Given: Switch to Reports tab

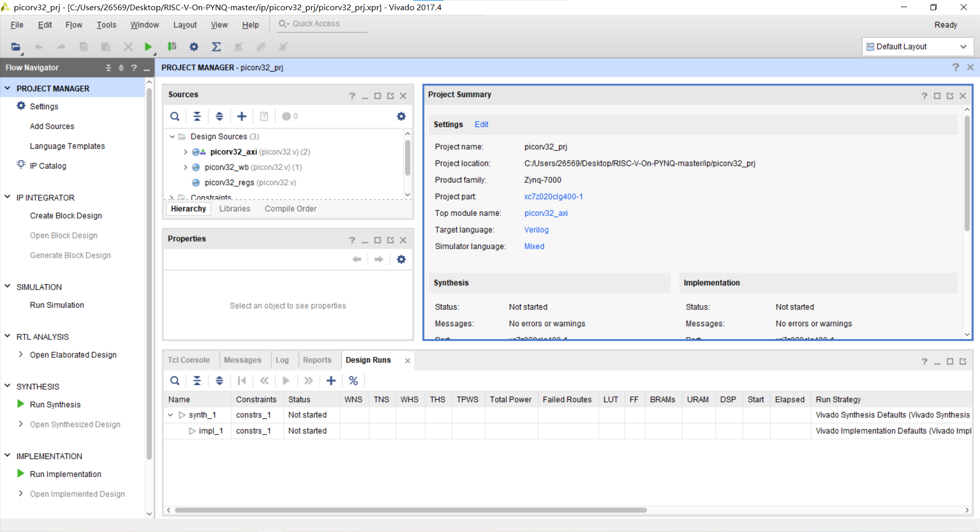Looking at the screenshot, I should (317, 360).
